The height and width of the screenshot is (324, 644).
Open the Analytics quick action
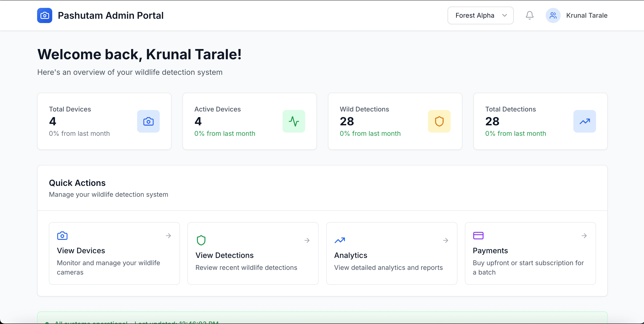click(392, 253)
